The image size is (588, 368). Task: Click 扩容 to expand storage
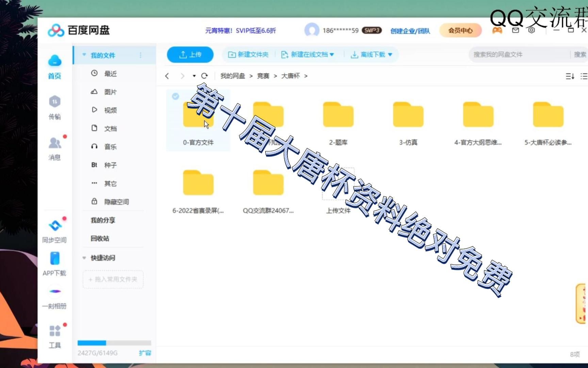145,353
